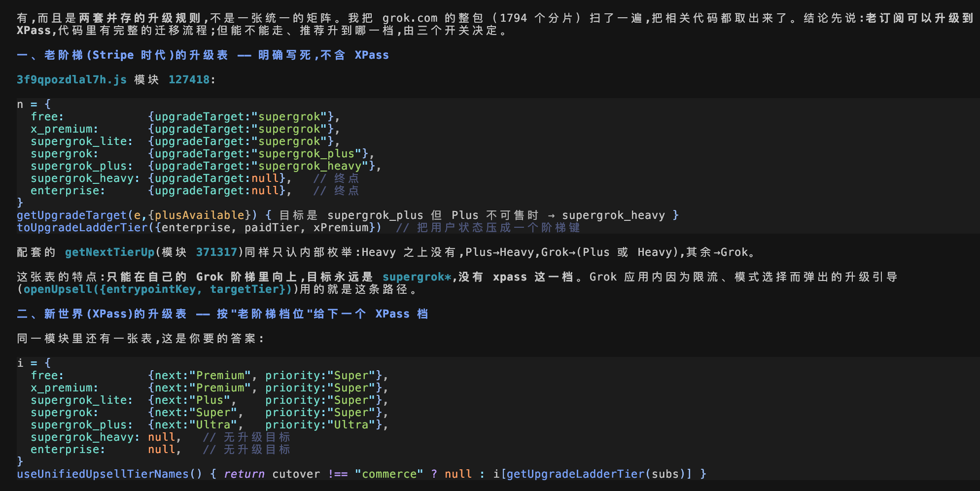Click the line 'i = {'
Screen dimensions: 980x491
click(x=34, y=363)
